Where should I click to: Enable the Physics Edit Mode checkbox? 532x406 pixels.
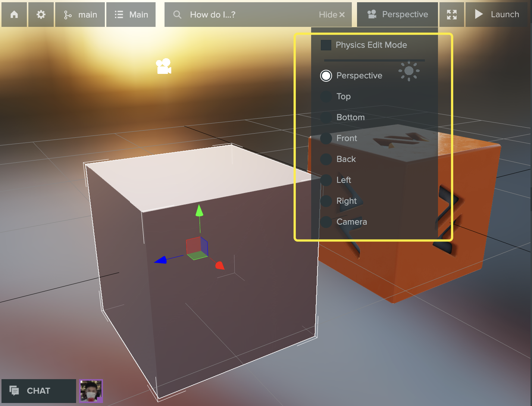326,45
